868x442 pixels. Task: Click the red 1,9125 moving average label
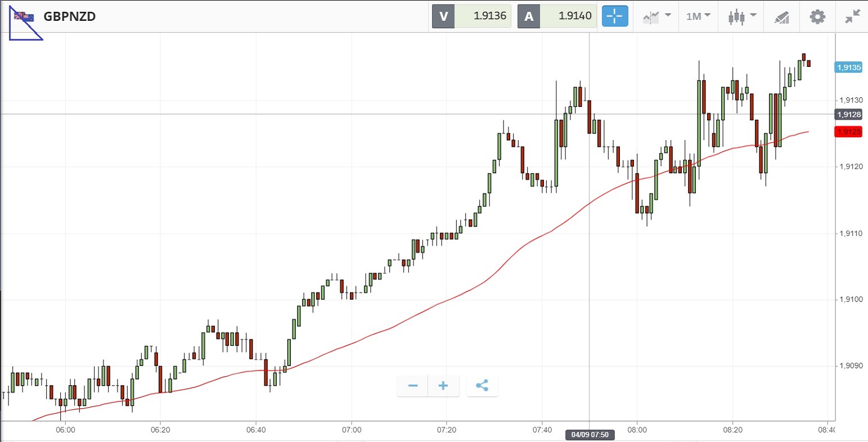click(x=849, y=132)
